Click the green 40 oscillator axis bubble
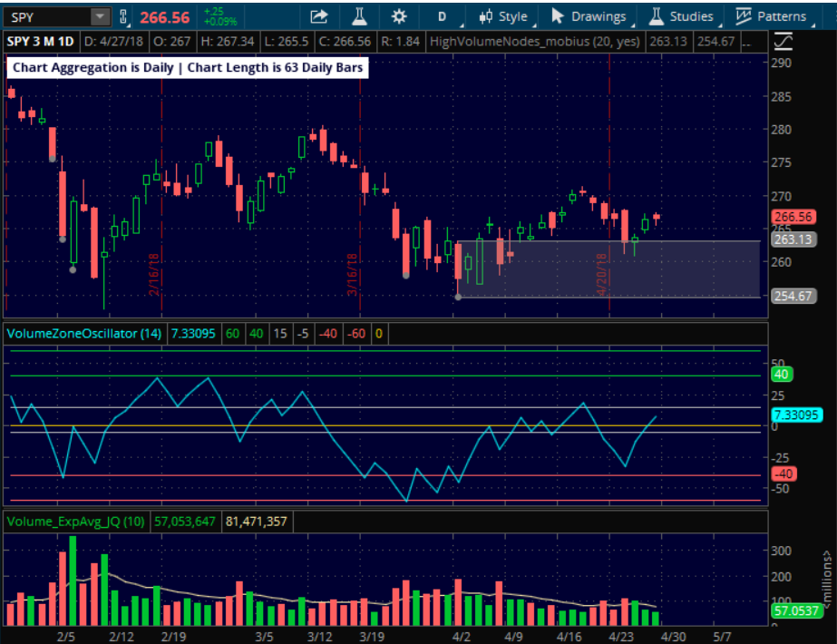 click(782, 375)
